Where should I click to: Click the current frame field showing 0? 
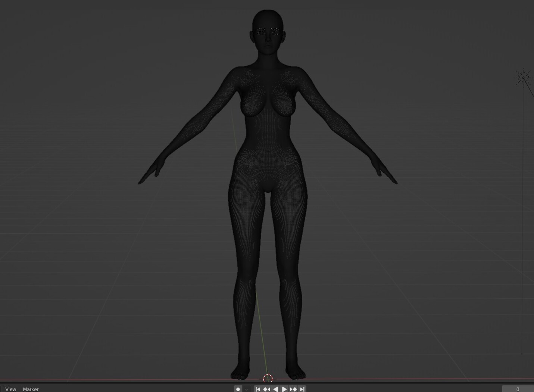pyautogui.click(x=518, y=389)
